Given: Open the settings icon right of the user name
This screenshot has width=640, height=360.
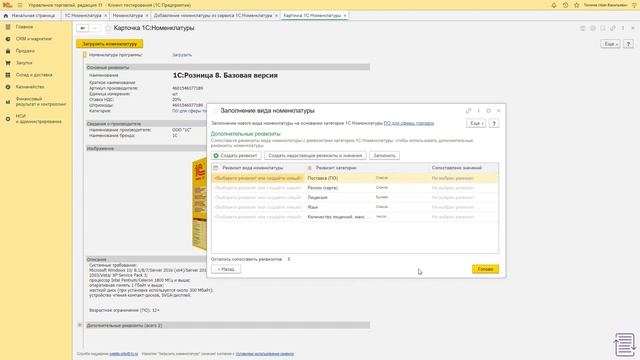Looking at the screenshot, I should click(635, 5).
